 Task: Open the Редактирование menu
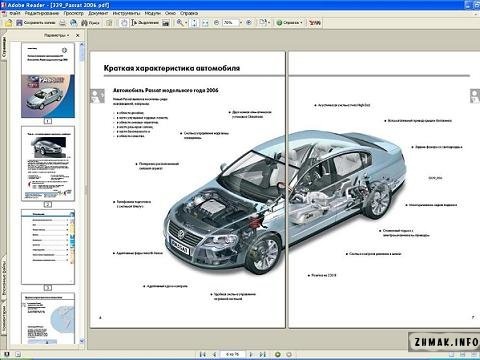pyautogui.click(x=42, y=13)
